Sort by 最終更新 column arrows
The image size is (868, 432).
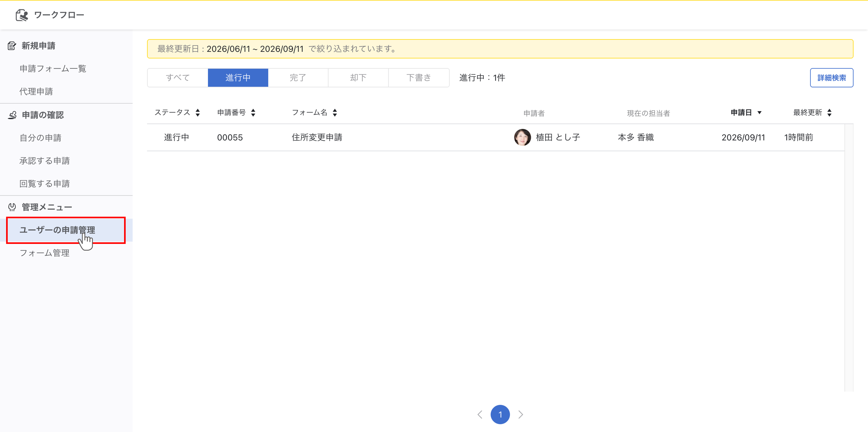click(829, 113)
